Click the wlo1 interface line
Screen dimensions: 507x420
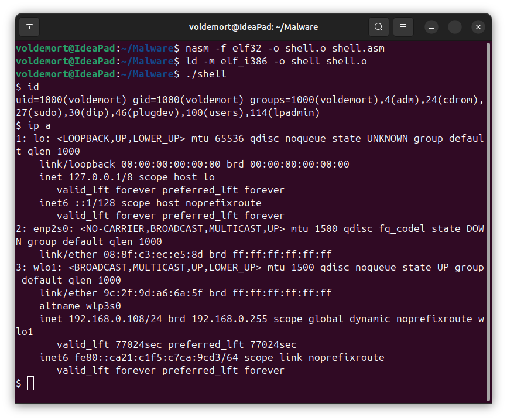(x=249, y=268)
